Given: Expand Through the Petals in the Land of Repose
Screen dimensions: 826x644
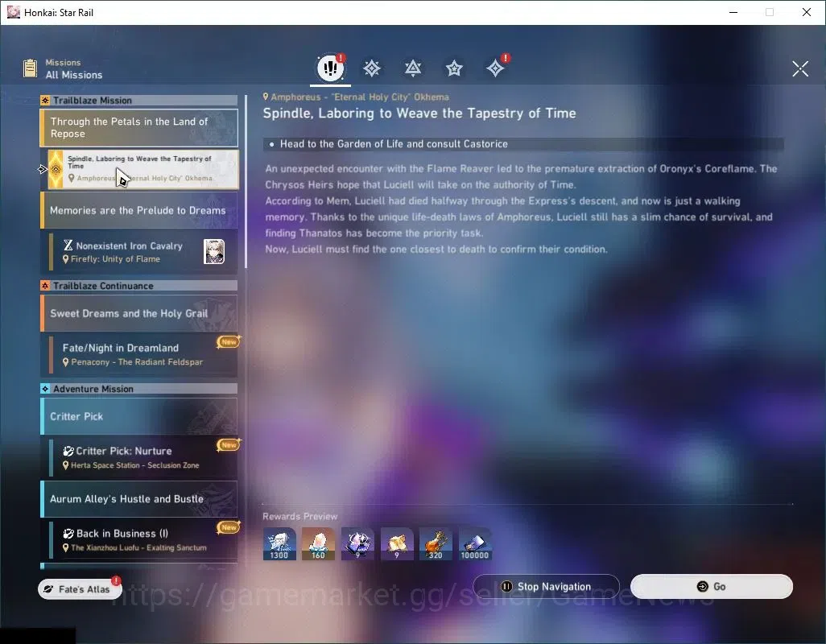Looking at the screenshot, I should [x=139, y=127].
